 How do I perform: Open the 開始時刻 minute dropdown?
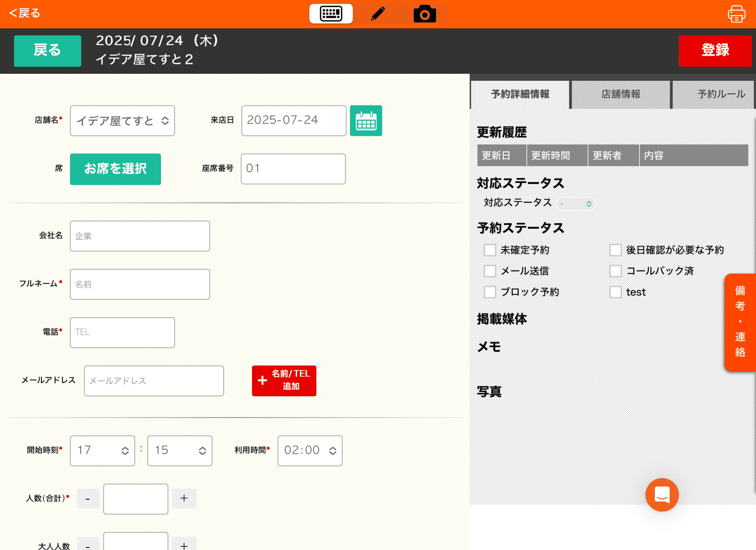(180, 451)
